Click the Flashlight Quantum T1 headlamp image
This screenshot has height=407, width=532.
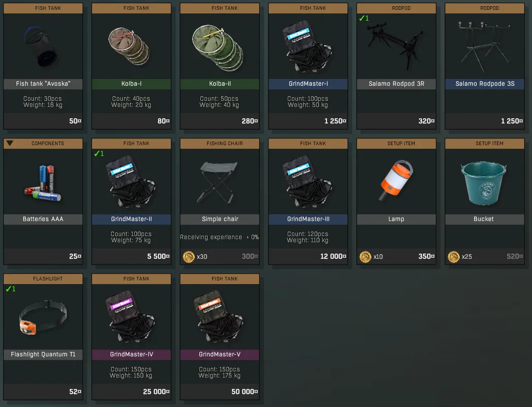[x=43, y=317]
